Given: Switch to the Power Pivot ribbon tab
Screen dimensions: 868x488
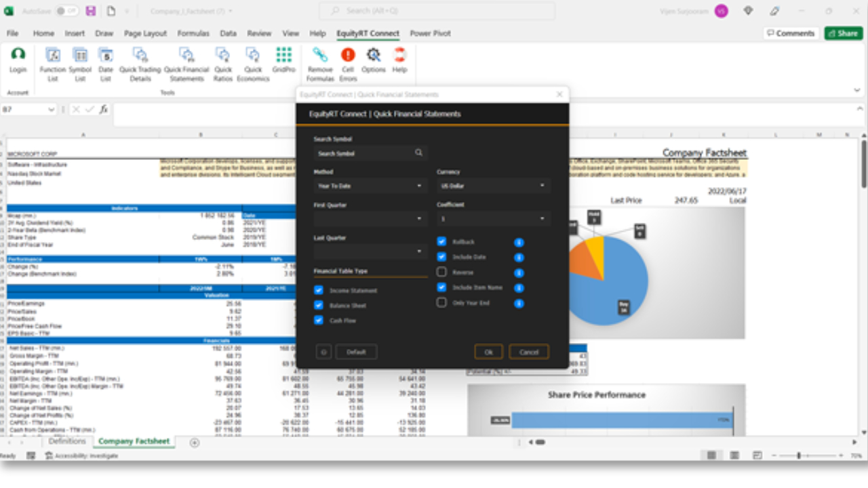Looking at the screenshot, I should pyautogui.click(x=431, y=33).
